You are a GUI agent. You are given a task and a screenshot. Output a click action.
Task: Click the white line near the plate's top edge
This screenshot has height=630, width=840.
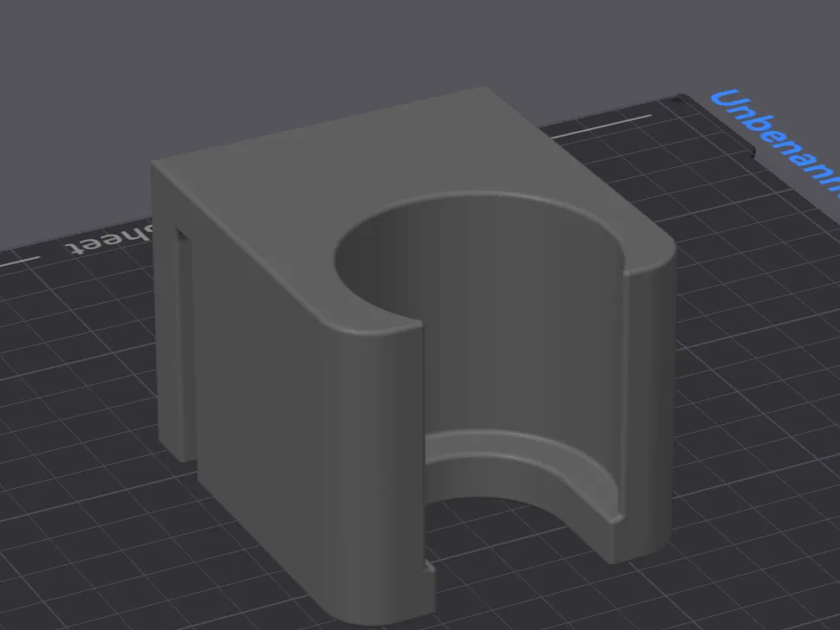coord(601,125)
